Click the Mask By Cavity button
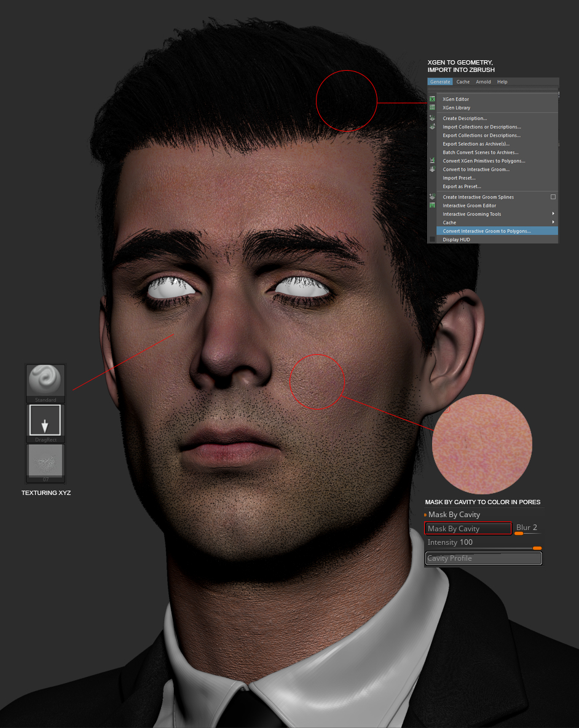This screenshot has height=728, width=579. [x=468, y=528]
